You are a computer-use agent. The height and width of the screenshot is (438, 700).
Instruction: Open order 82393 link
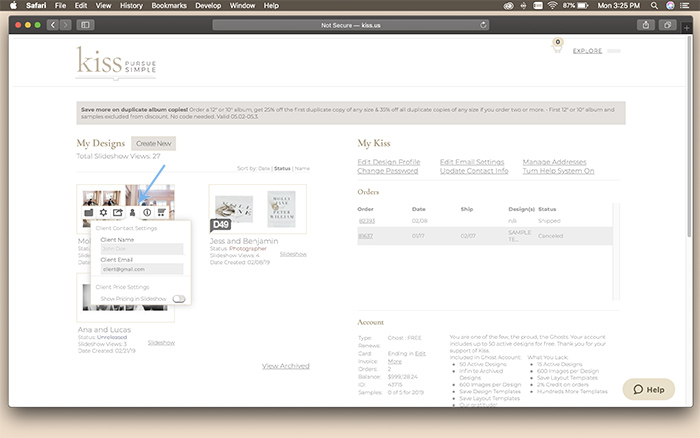367,221
